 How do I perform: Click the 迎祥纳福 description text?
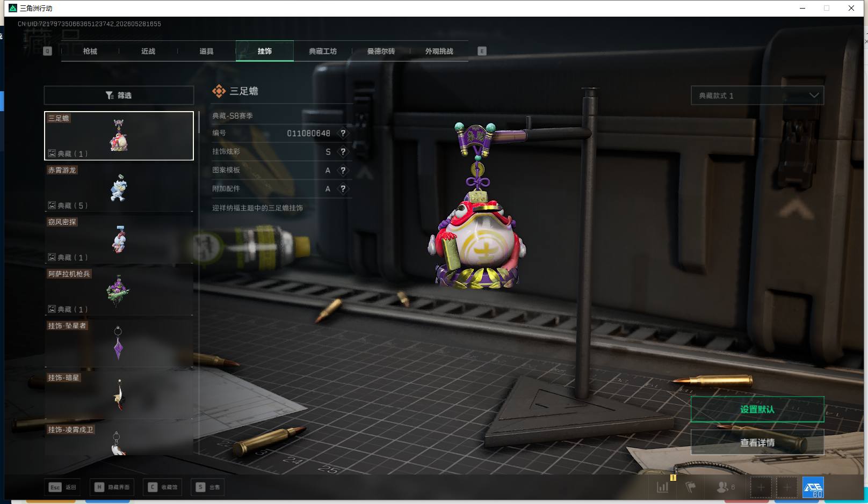257,208
